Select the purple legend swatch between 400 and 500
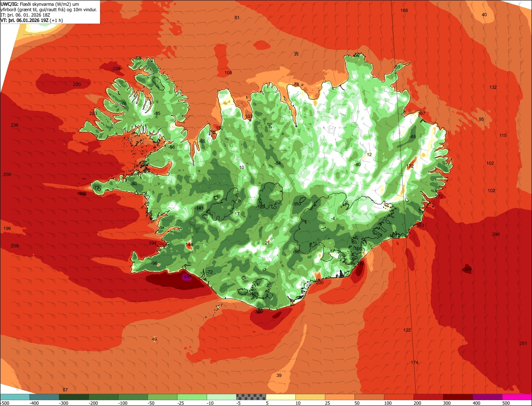 coord(488,397)
